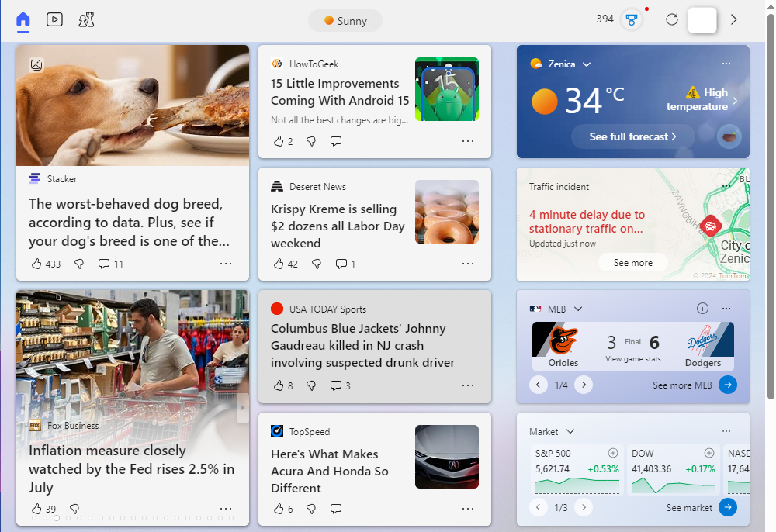
Task: Refresh the feed with the reload icon
Action: coord(671,20)
